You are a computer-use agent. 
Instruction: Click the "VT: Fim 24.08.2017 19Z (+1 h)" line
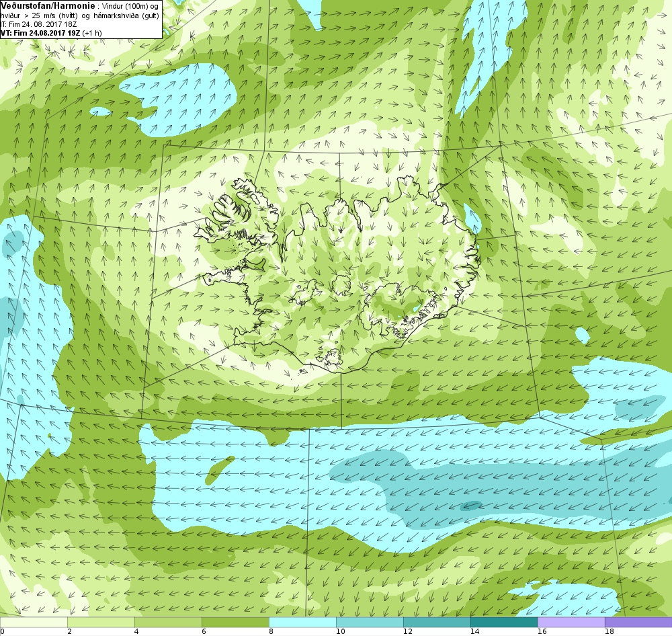click(x=52, y=33)
